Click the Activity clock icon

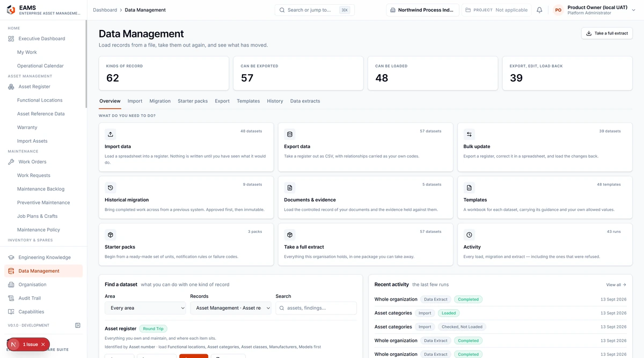[469, 235]
